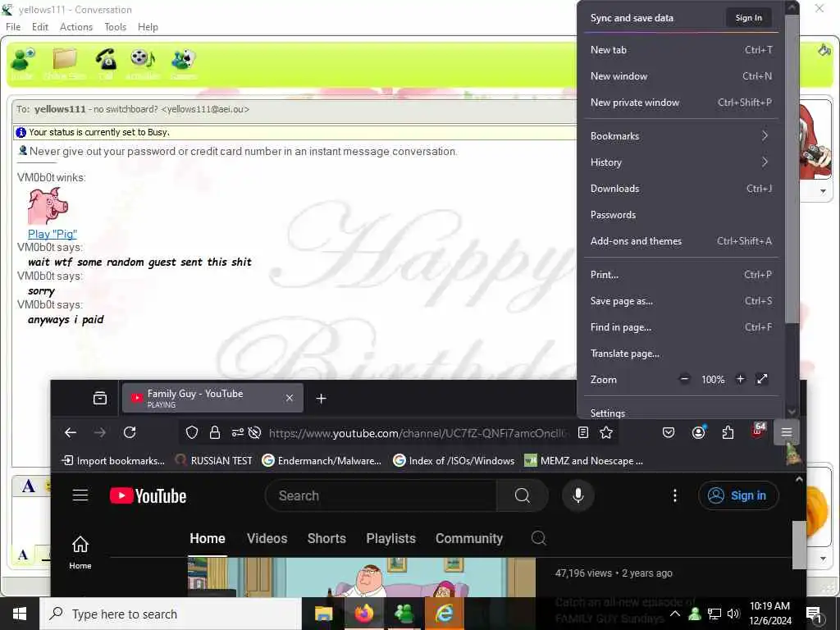Click the Firefox URL address field

coord(418,433)
